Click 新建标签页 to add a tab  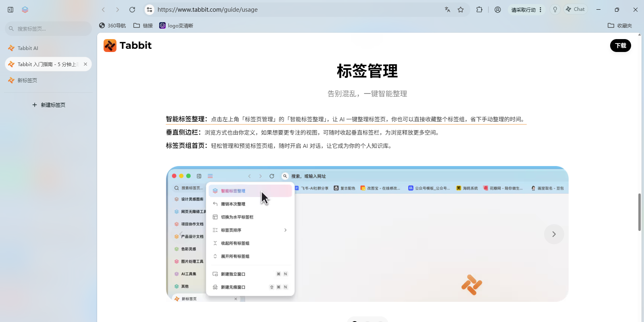point(48,105)
